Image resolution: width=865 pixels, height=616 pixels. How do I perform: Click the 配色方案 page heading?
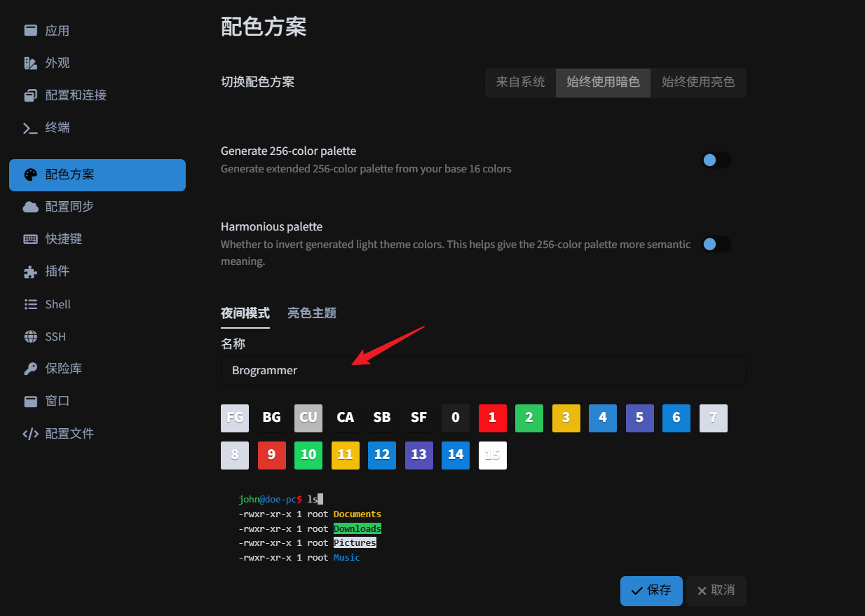[x=264, y=27]
